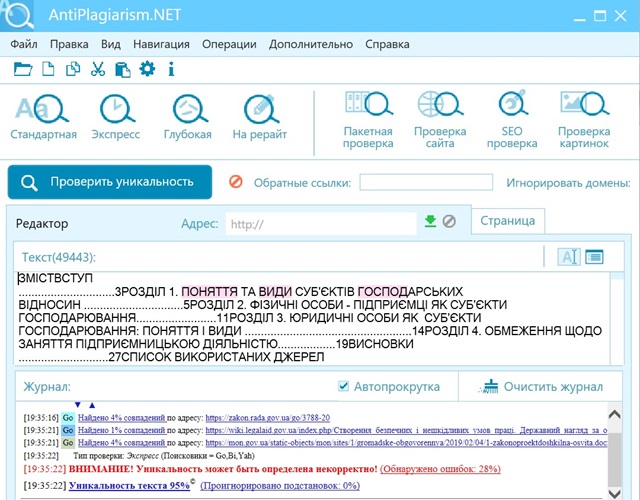Click the Текст(49443): label

[59, 257]
